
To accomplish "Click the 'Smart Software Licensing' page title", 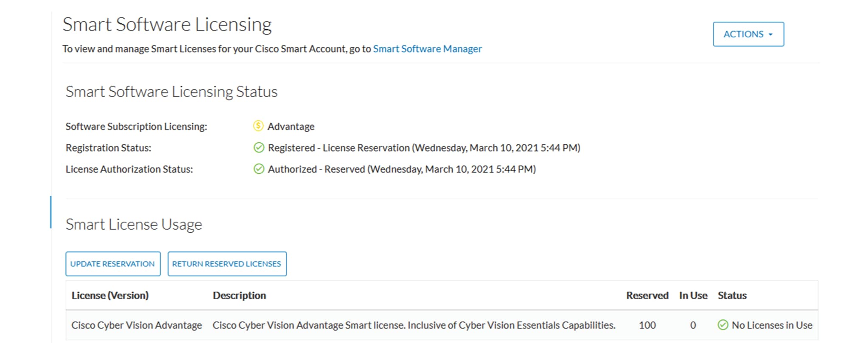I will click(167, 25).
